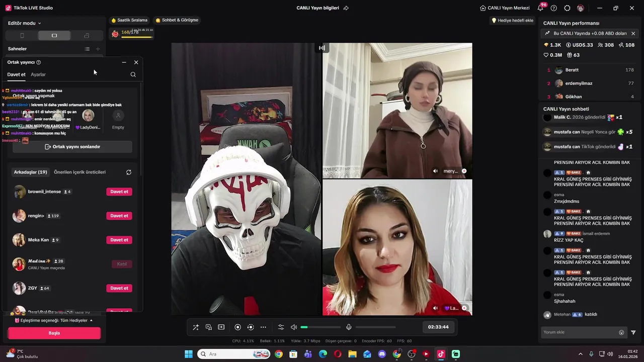Open the Saatlik Sıralama chip
The width and height of the screenshot is (644, 362).
[x=129, y=20]
